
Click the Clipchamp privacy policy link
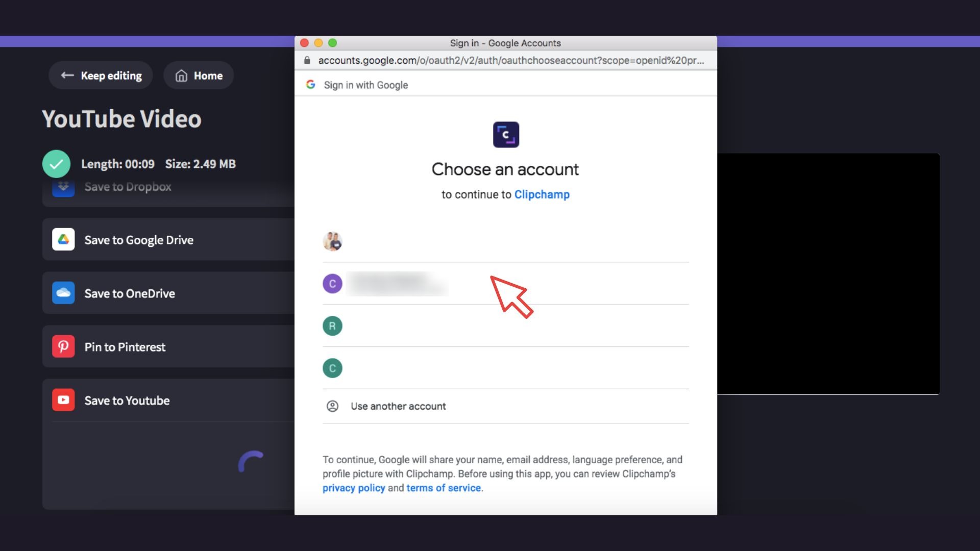(x=353, y=488)
